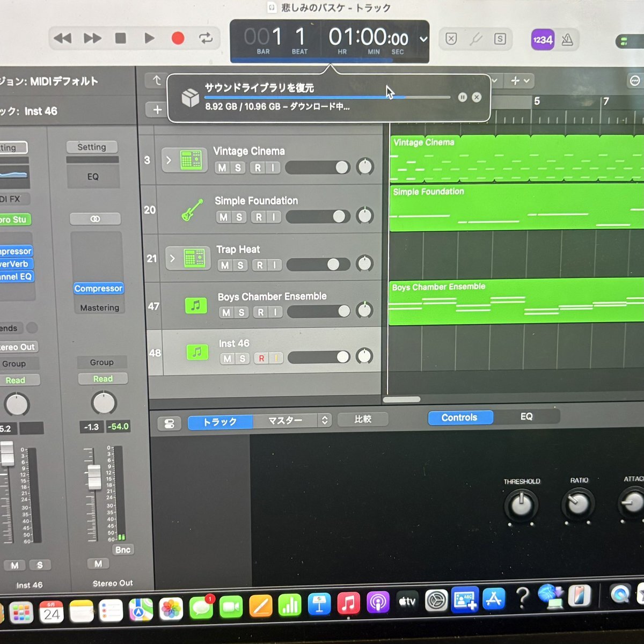Pause the sound library download

tap(463, 97)
